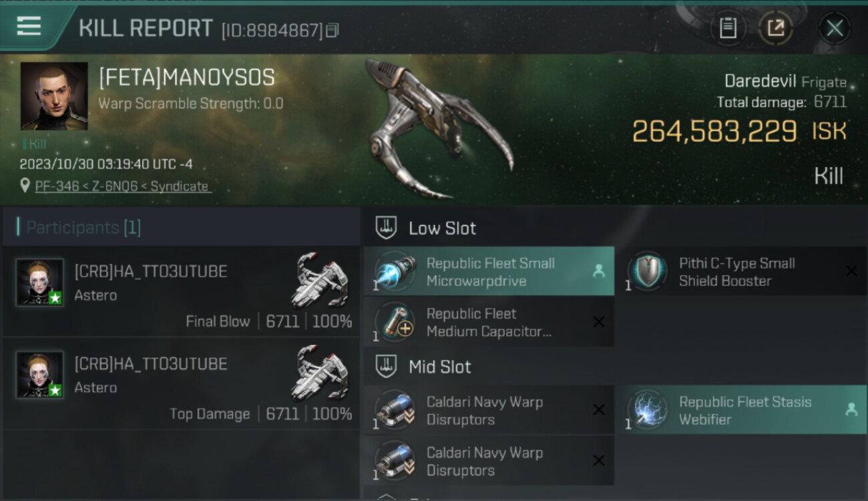Select the Republic Fleet Medium Capacitor module
This screenshot has width=868, height=501.
coord(489,322)
